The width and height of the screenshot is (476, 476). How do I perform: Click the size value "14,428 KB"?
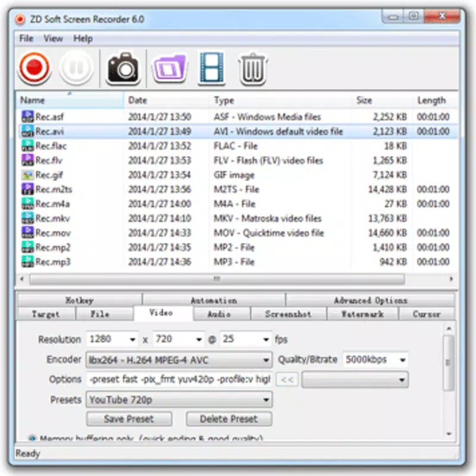point(388,189)
